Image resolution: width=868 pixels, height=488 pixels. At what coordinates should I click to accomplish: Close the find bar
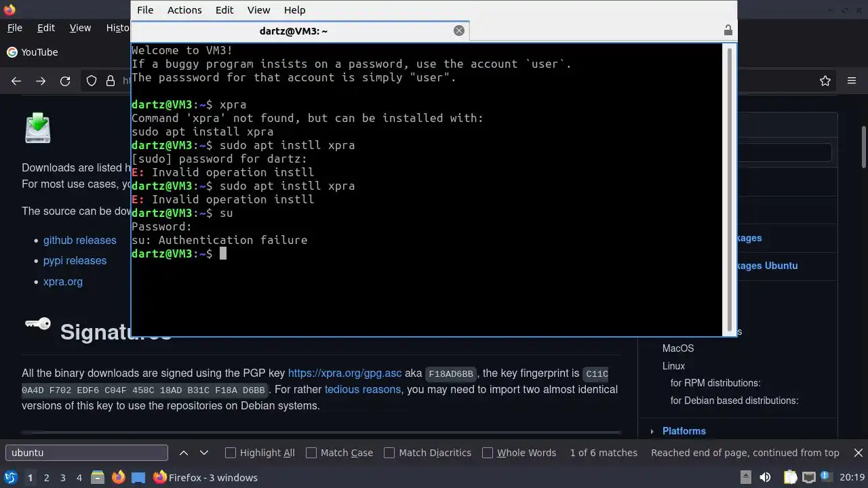[x=858, y=453]
